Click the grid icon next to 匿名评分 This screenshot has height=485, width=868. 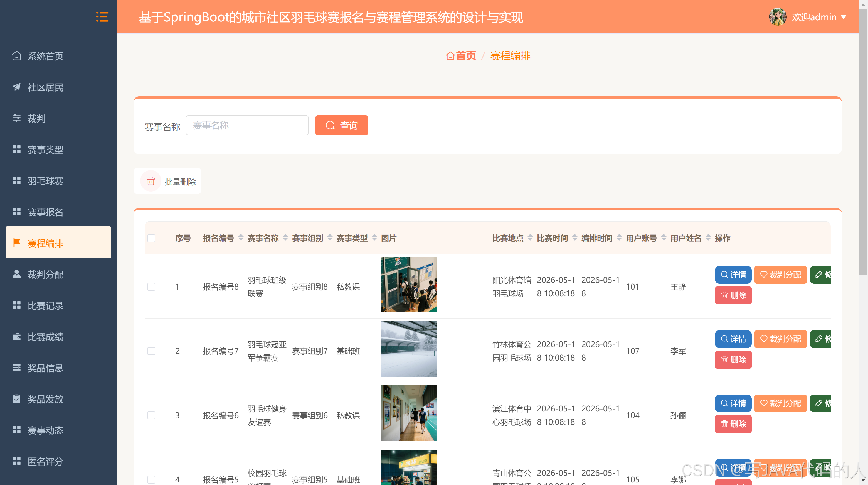(16, 461)
